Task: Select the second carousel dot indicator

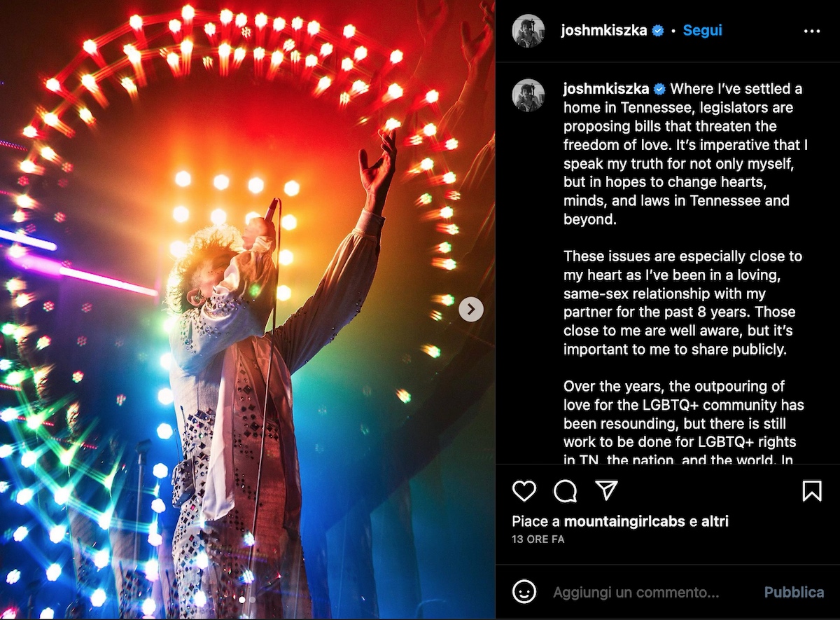Action: tap(252, 600)
